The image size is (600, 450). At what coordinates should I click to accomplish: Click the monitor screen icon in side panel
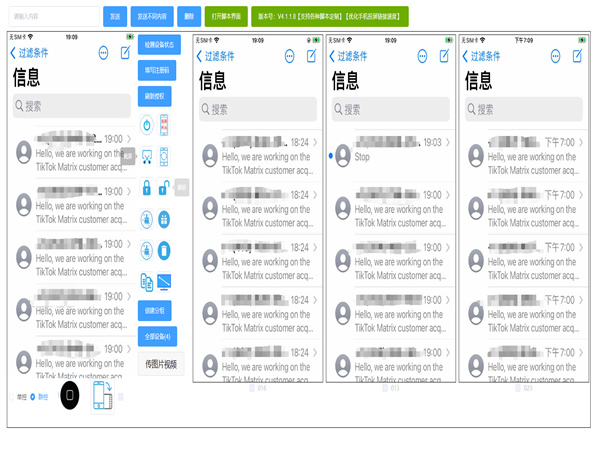(x=164, y=281)
